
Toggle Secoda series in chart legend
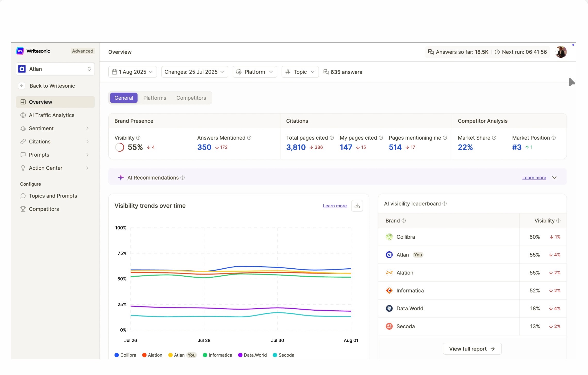pyautogui.click(x=283, y=355)
